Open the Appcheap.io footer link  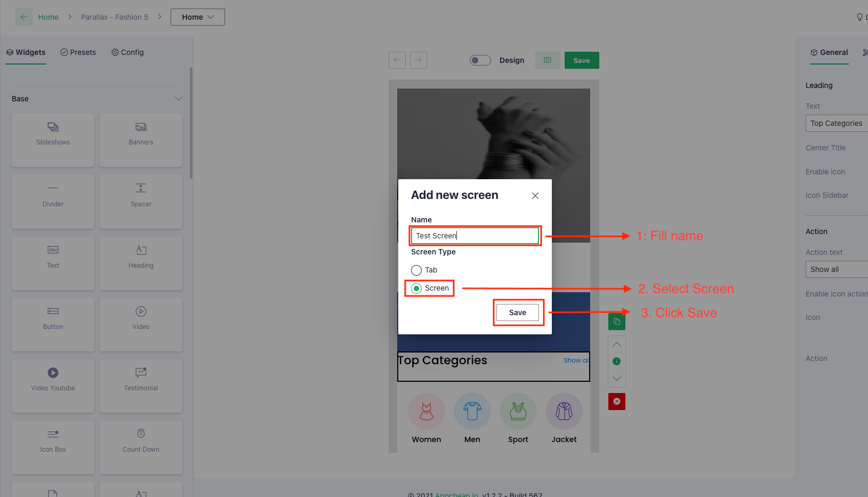[x=457, y=494]
